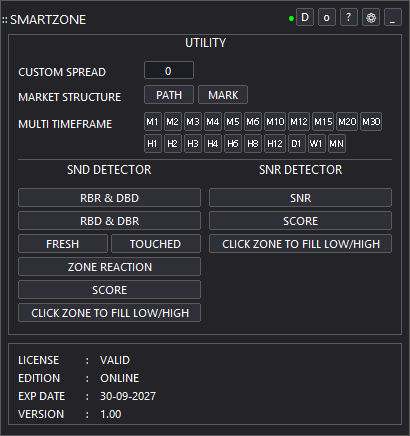Select the H3 timeframe button
This screenshot has height=436, width=410.
[x=193, y=144]
